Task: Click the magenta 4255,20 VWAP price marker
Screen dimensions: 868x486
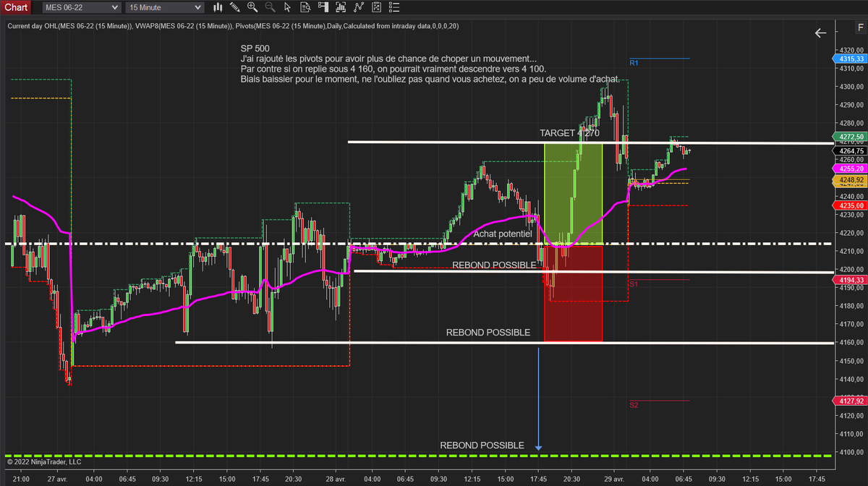Action: (x=849, y=168)
